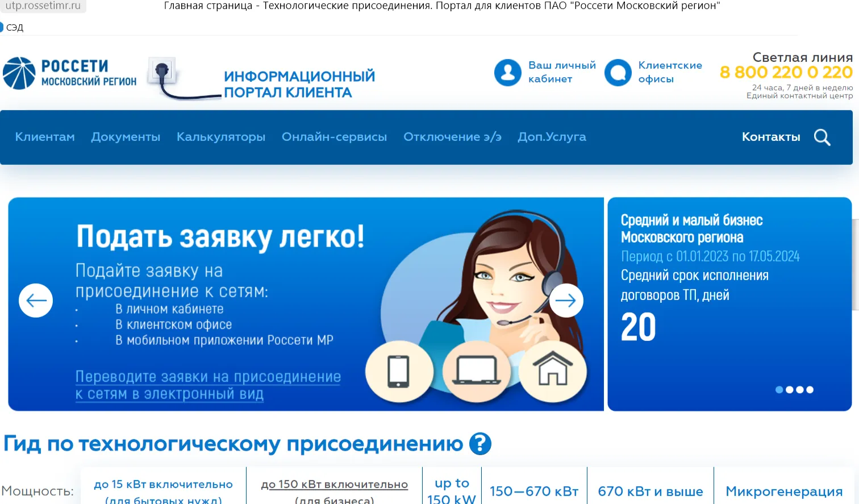859x504 pixels.
Task: Open the guide help question mark icon
Action: [480, 444]
